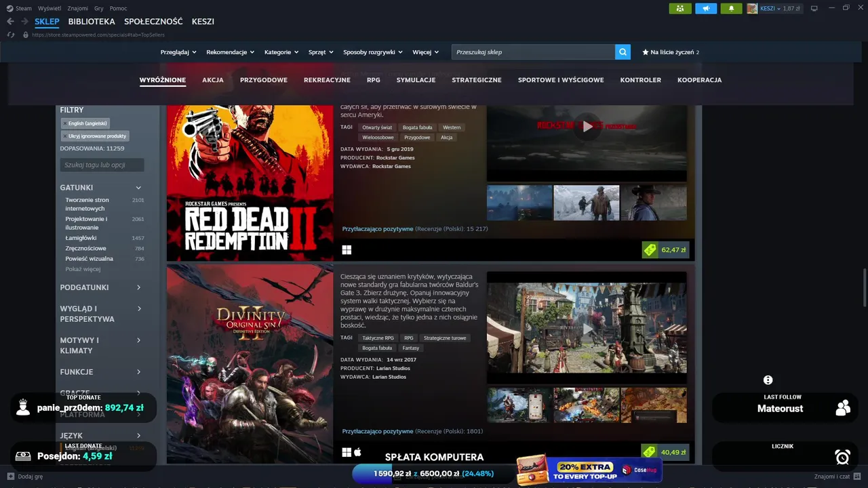Screen dimensions: 868x488
Task: Play the Divinity Original Sin II trailer
Action: point(587,328)
